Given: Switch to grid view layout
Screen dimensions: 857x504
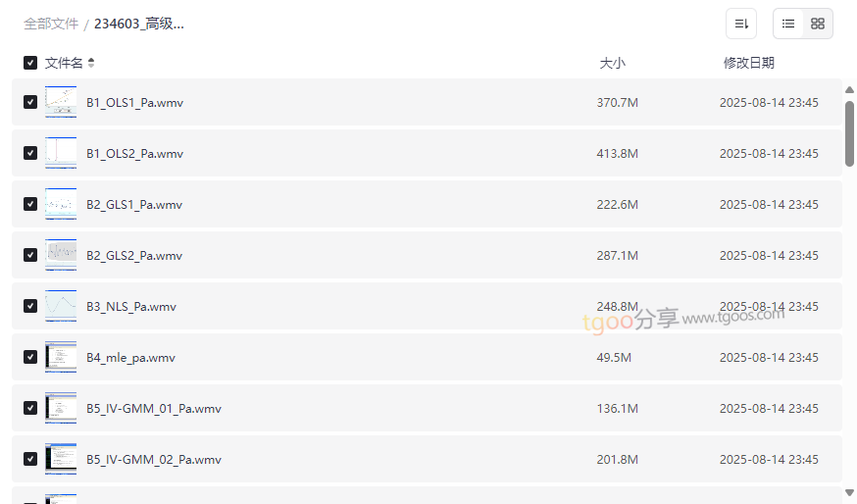Looking at the screenshot, I should pos(818,24).
